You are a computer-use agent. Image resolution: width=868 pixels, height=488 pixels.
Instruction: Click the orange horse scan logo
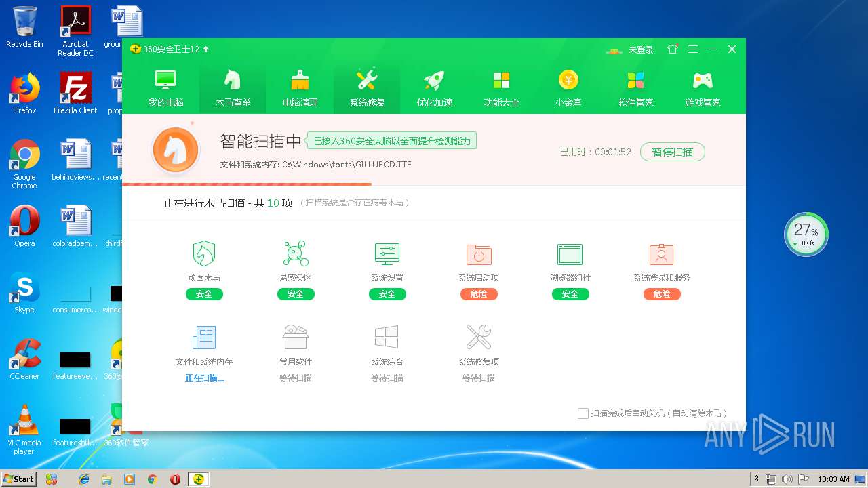[x=176, y=150]
